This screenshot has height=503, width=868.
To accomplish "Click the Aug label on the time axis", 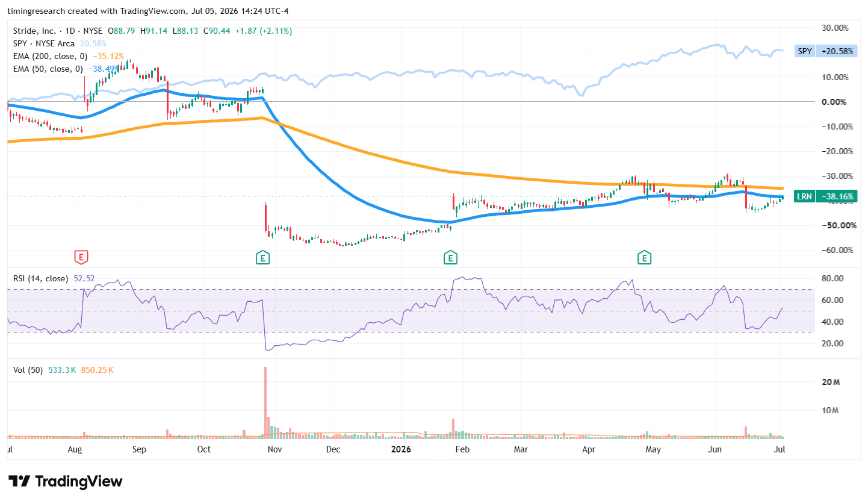I will [75, 449].
